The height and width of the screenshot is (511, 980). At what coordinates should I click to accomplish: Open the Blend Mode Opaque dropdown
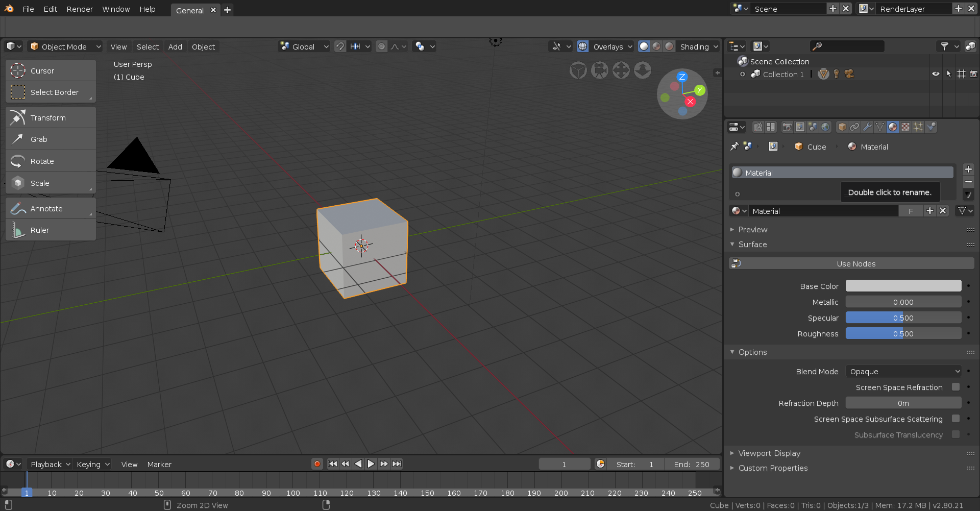tap(903, 371)
